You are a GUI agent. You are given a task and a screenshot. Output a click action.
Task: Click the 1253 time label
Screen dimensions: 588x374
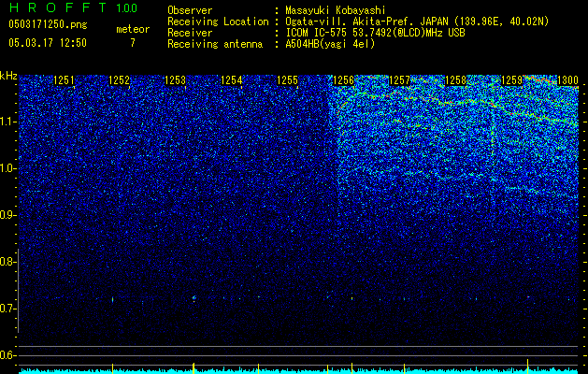tap(175, 80)
